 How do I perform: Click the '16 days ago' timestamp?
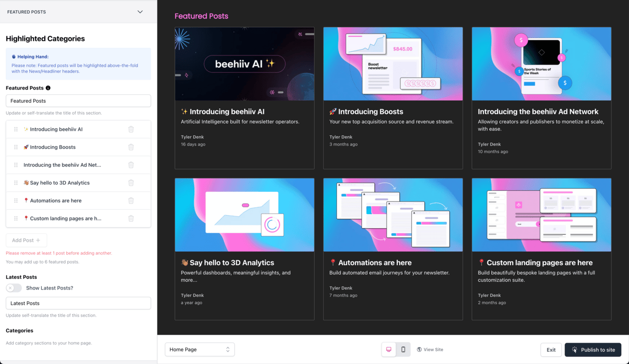click(193, 145)
